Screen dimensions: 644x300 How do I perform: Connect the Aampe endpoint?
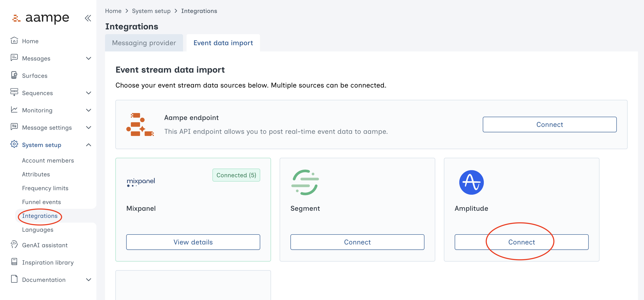pyautogui.click(x=549, y=124)
